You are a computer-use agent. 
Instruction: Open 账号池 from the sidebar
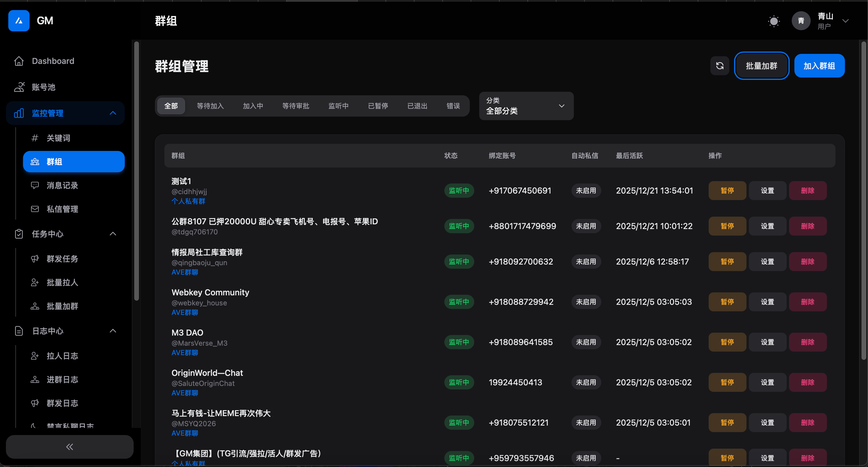click(x=43, y=87)
